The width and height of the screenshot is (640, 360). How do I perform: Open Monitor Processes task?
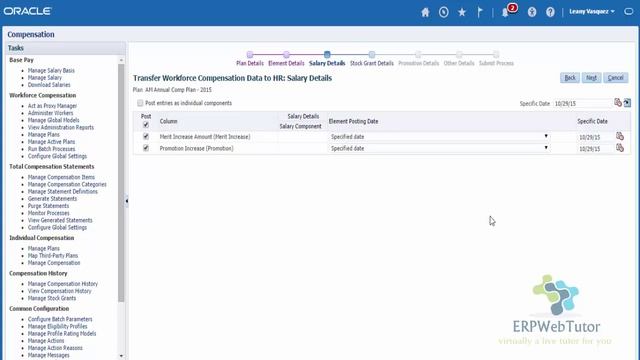pos(49,213)
